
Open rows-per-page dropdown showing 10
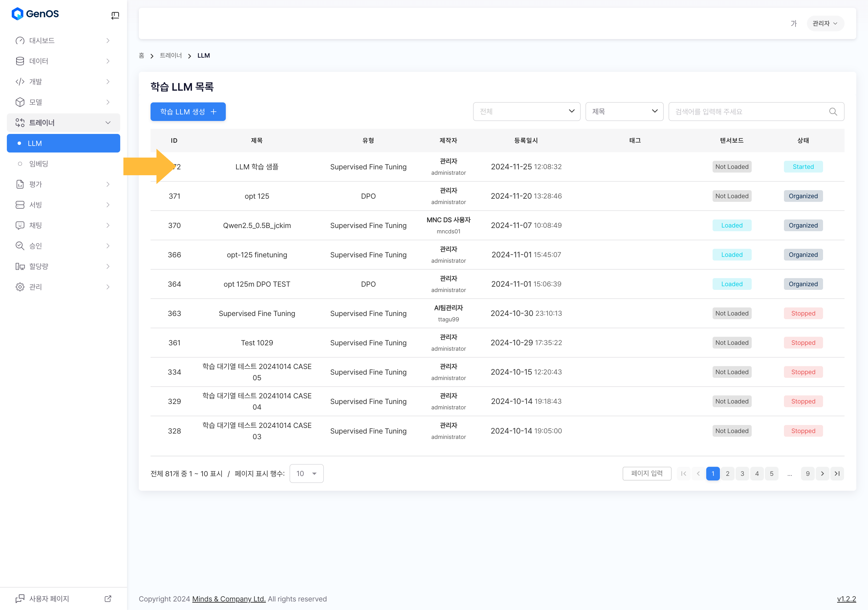point(306,473)
